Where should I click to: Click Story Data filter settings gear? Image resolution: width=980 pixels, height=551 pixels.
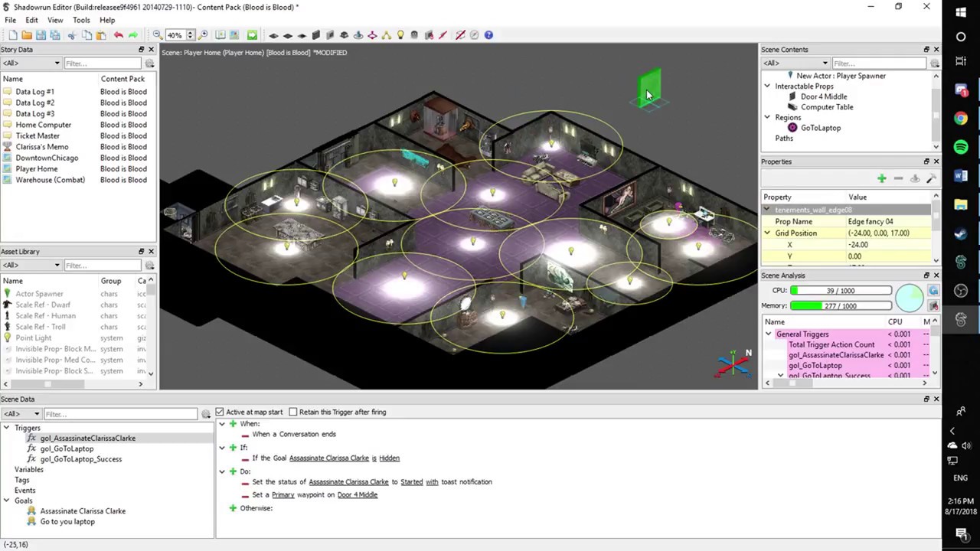coord(149,64)
